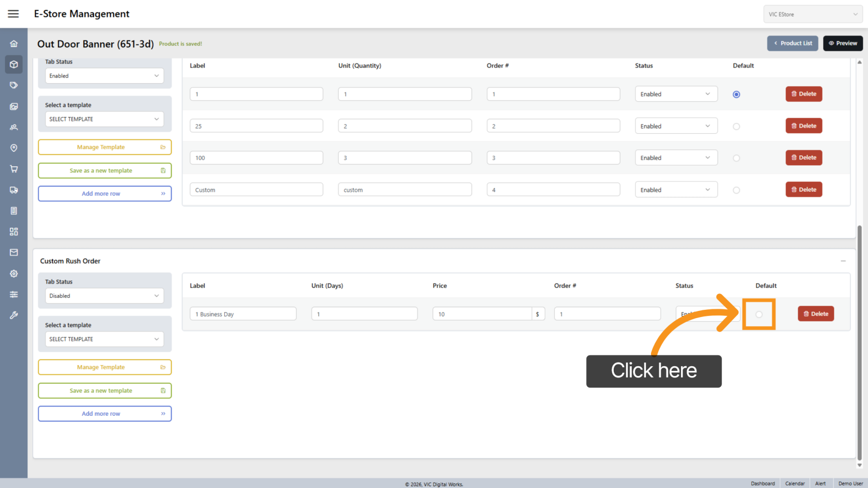
Task: Open the Calendar tab in footer
Action: (x=795, y=483)
